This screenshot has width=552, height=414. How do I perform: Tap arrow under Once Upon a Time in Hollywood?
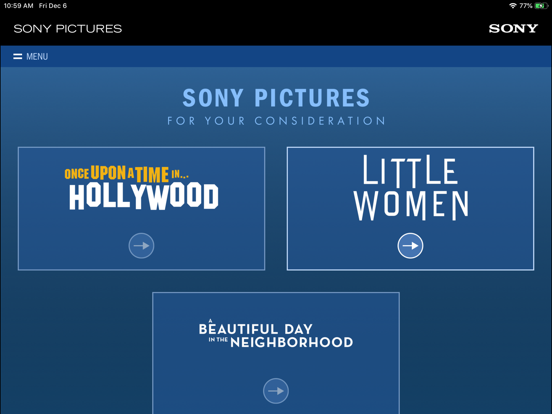141,246
